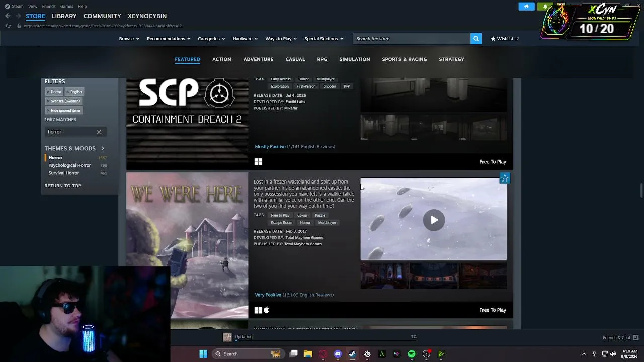Open network settings tray icon
This screenshot has width=644, height=362.
pos(605,354)
